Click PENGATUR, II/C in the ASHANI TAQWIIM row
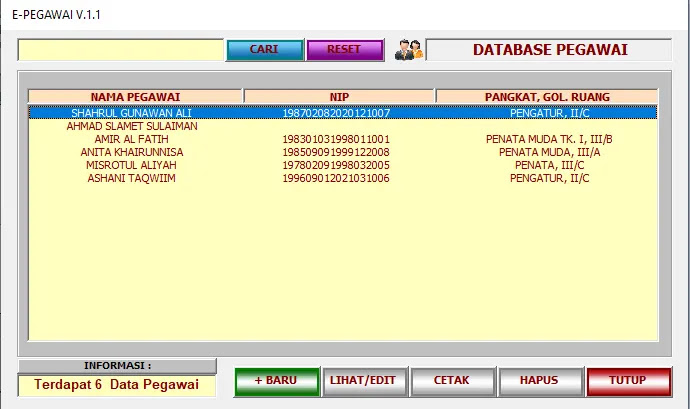 click(549, 178)
